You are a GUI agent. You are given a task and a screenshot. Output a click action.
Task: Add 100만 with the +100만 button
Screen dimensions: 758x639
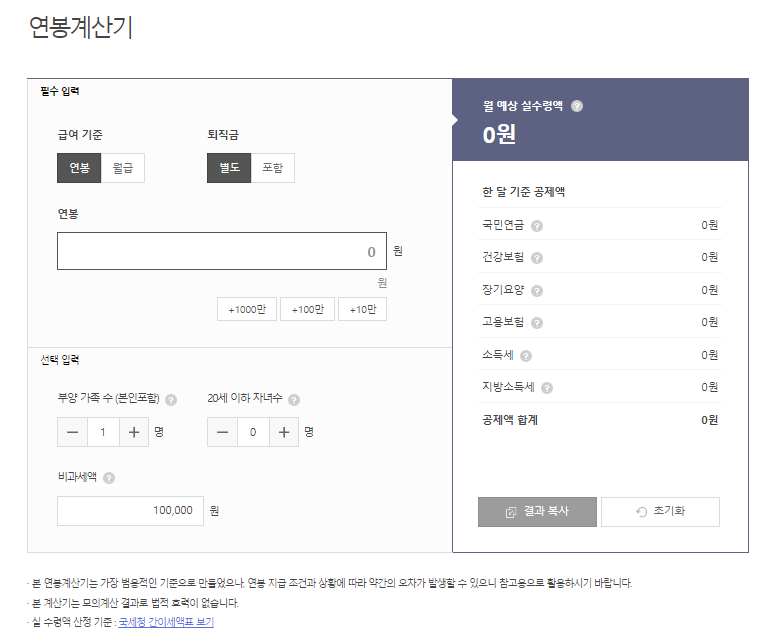tap(307, 309)
